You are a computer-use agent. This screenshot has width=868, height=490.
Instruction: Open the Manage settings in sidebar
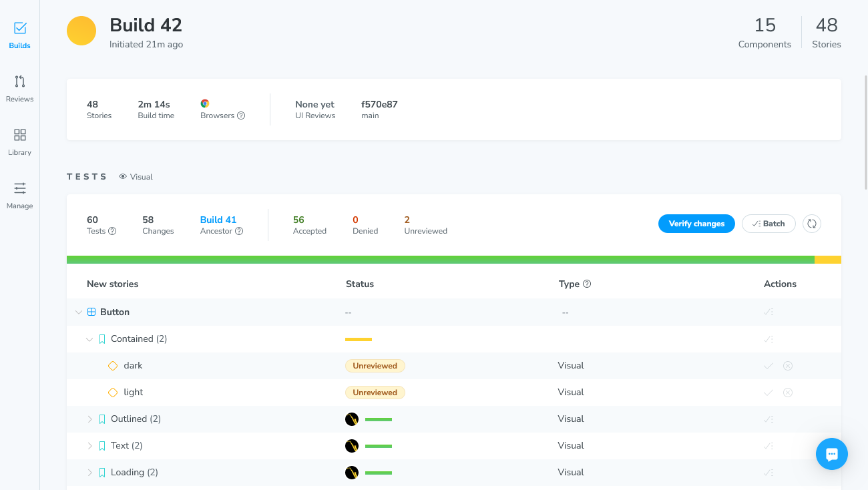pyautogui.click(x=20, y=196)
